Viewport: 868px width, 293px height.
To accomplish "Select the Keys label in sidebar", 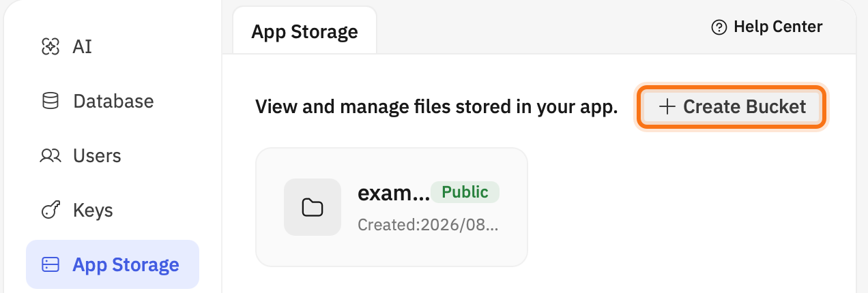I will (93, 211).
